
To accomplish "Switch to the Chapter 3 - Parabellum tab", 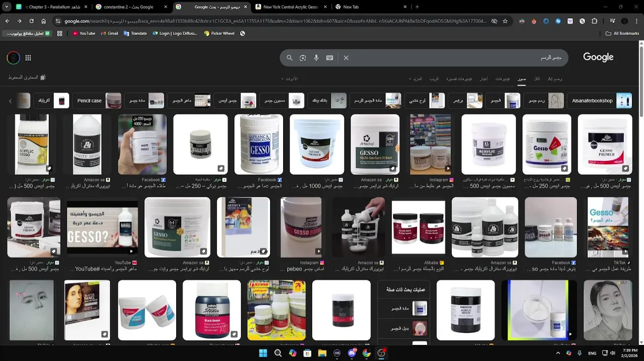I will (52, 7).
